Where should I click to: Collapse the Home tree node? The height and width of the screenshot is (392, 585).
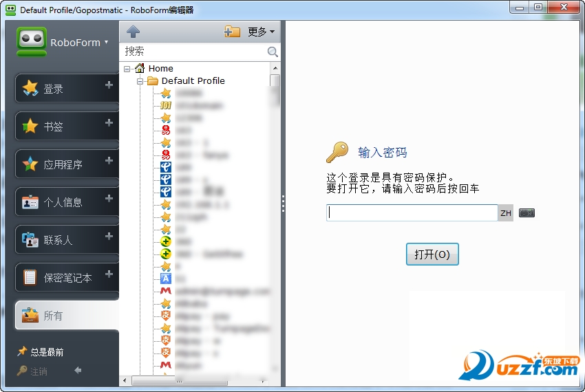(x=127, y=69)
